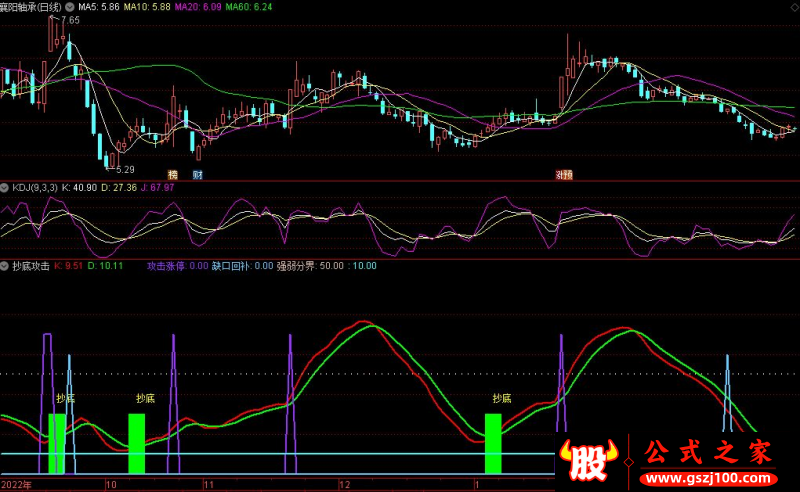Select the MA10 moving average label
Image resolution: width=800 pixels, height=492 pixels.
[x=154, y=6]
